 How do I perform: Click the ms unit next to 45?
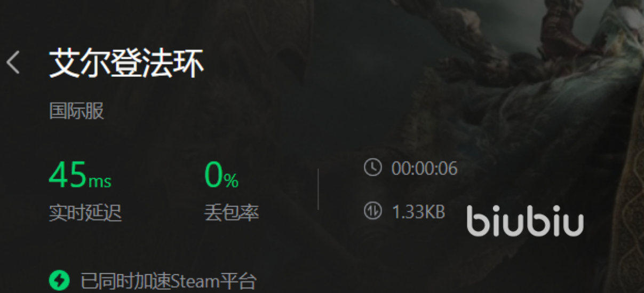pyautogui.click(x=100, y=181)
